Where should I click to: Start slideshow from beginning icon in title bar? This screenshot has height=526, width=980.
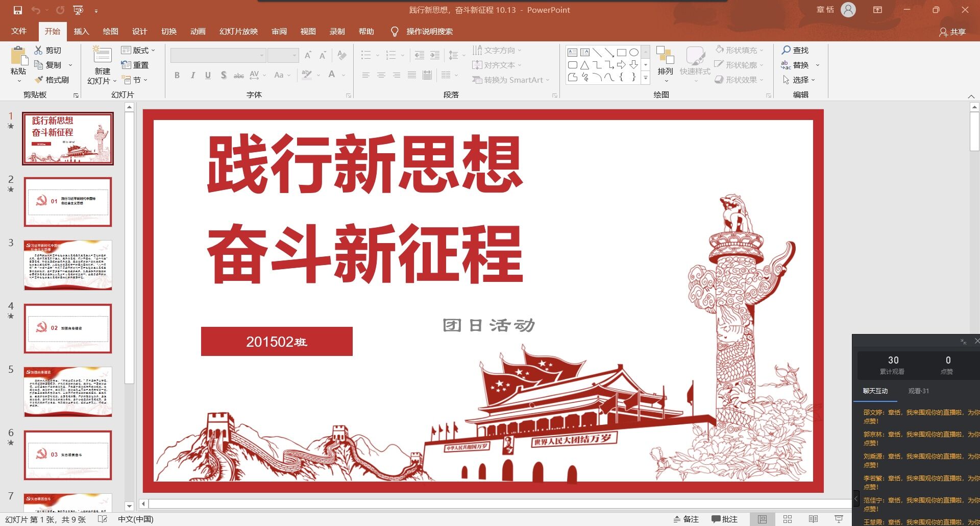click(78, 10)
